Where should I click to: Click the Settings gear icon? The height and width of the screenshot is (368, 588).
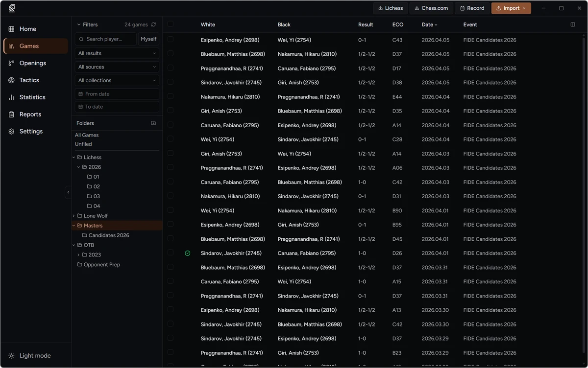[x=11, y=132]
